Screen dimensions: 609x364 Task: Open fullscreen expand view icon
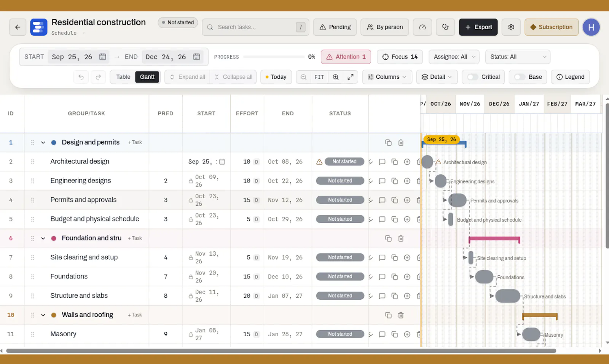tap(351, 77)
